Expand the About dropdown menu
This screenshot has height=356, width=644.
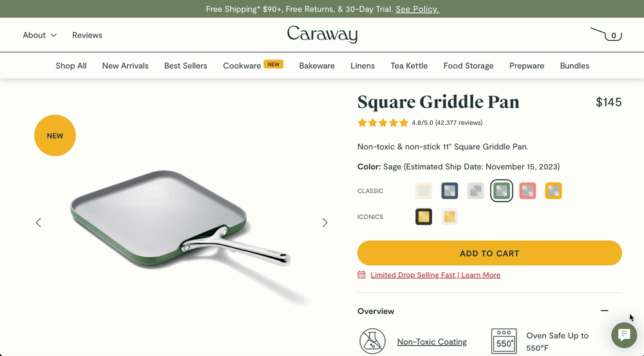39,35
